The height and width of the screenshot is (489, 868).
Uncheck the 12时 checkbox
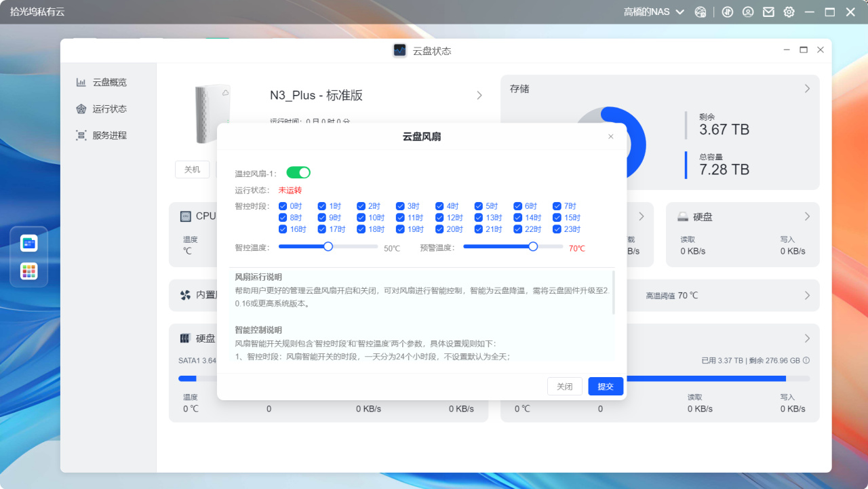[x=439, y=218]
